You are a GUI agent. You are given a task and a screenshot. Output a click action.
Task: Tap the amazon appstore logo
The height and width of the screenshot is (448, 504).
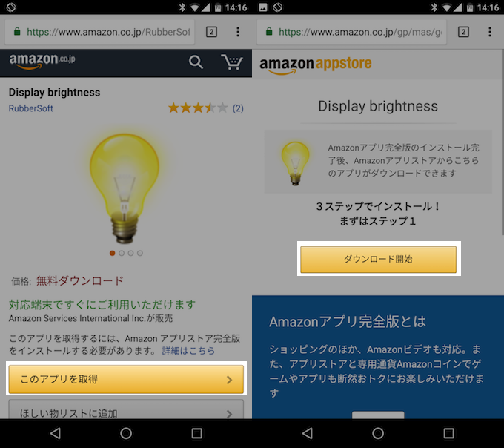pyautogui.click(x=315, y=65)
